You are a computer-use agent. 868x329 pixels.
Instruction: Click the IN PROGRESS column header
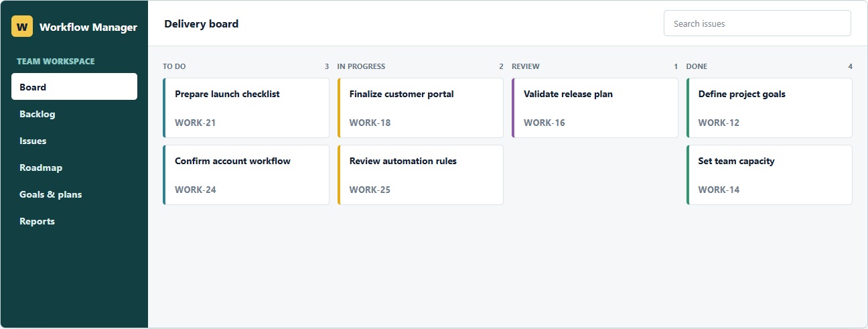pyautogui.click(x=362, y=66)
